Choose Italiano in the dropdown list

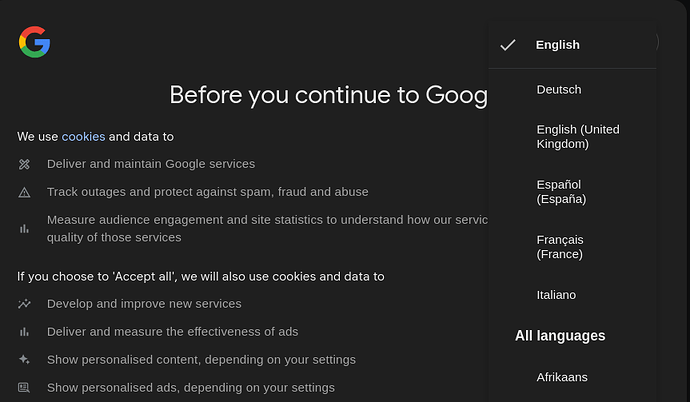point(572,295)
